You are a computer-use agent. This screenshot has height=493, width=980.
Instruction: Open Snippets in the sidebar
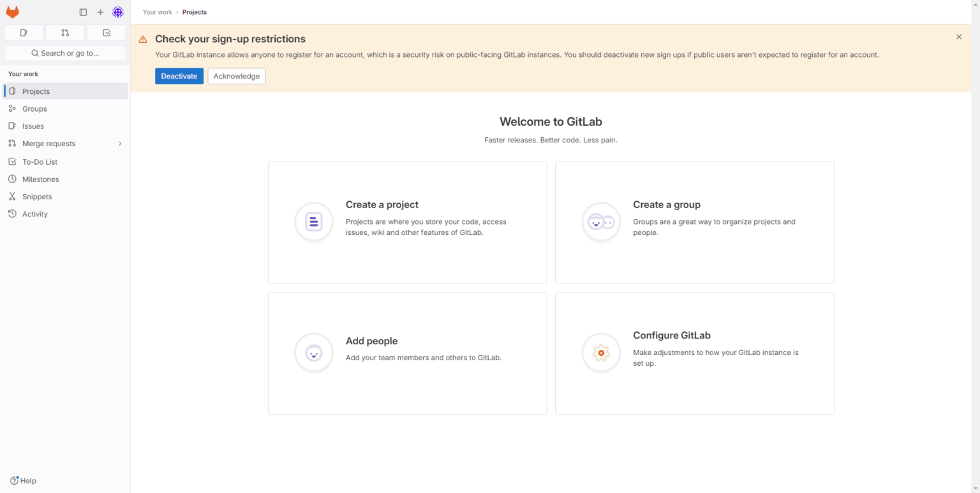[x=66, y=197]
